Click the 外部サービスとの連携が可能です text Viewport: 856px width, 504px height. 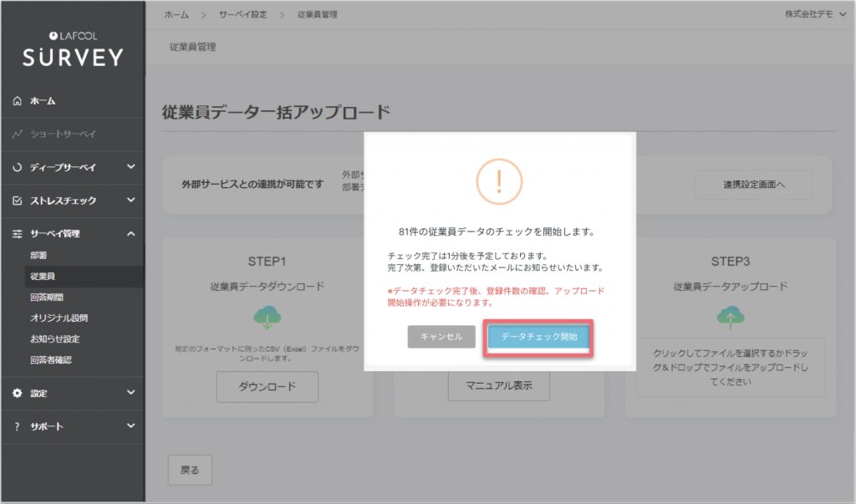click(x=252, y=185)
